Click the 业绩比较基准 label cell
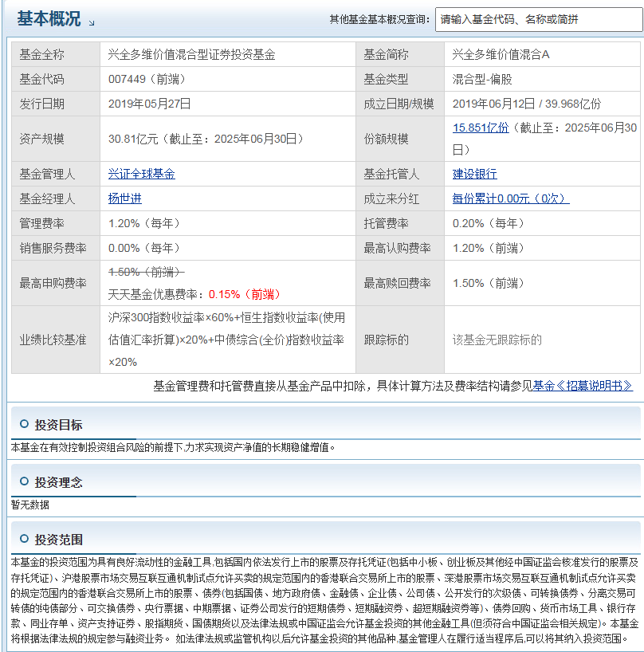This screenshot has width=644, height=652. [x=56, y=340]
